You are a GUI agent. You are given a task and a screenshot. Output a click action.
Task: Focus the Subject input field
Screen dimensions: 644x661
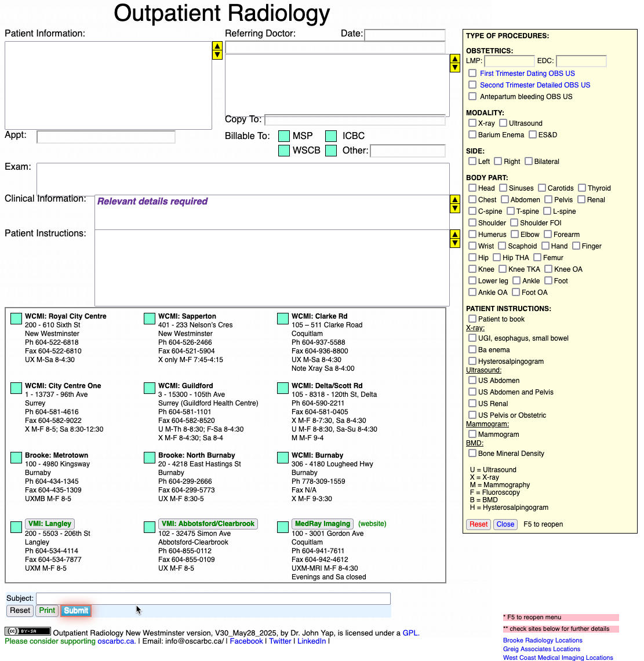point(213,598)
